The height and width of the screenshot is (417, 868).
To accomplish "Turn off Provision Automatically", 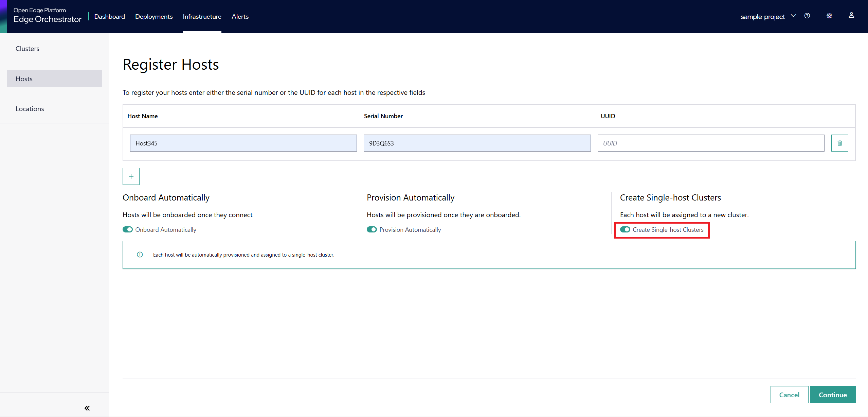I will [x=372, y=229].
